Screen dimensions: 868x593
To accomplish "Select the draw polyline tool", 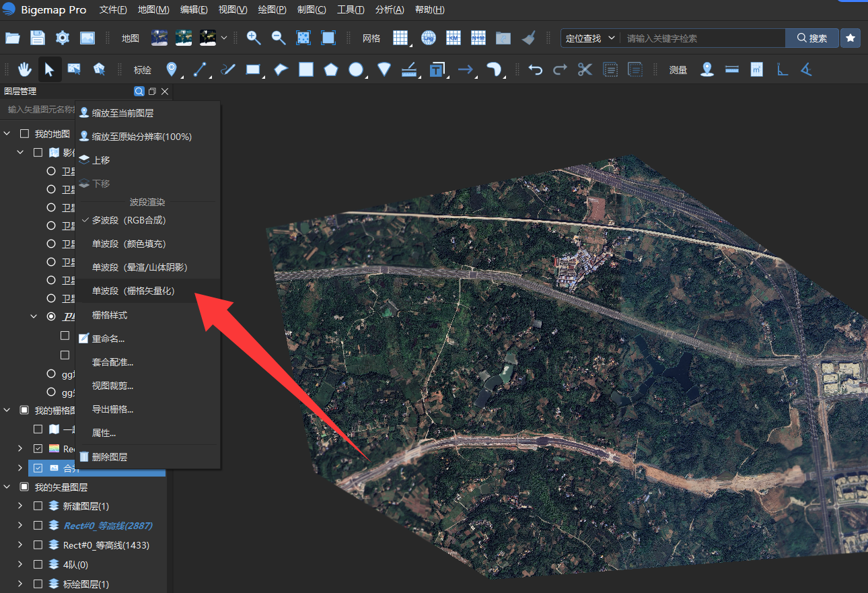I will coord(200,69).
